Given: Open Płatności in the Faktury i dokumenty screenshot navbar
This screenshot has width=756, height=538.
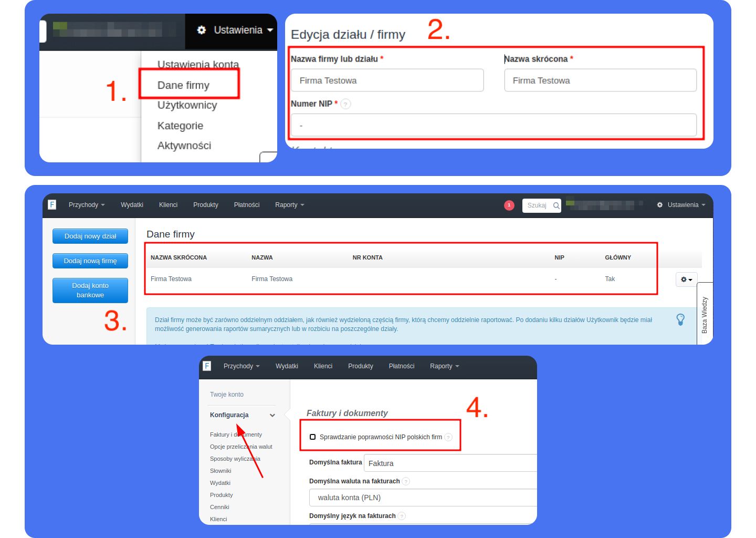Looking at the screenshot, I should click(x=402, y=366).
